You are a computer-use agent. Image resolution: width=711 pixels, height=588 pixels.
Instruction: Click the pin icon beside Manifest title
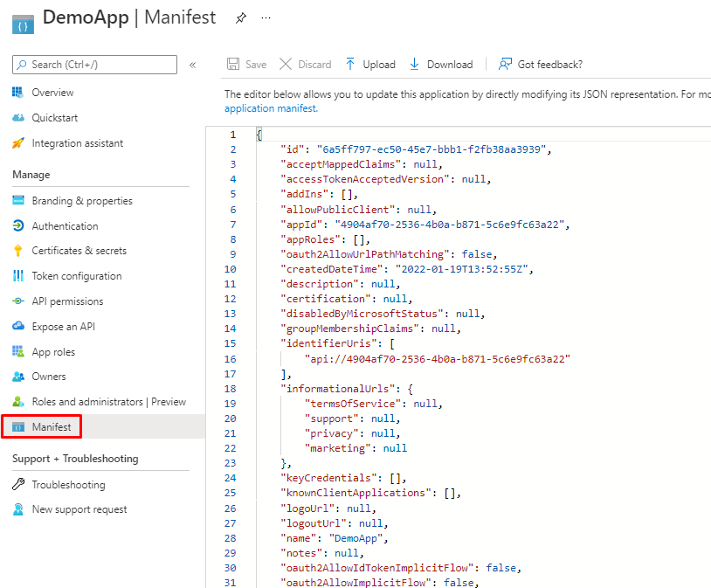(240, 17)
